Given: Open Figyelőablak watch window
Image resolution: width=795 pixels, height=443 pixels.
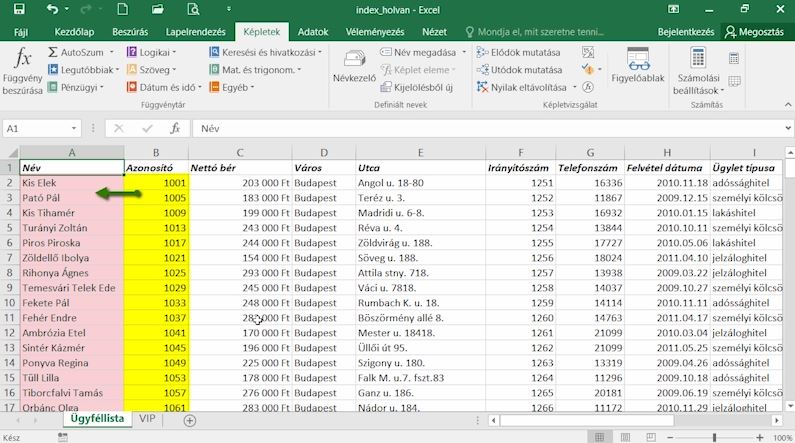Looking at the screenshot, I should (638, 65).
